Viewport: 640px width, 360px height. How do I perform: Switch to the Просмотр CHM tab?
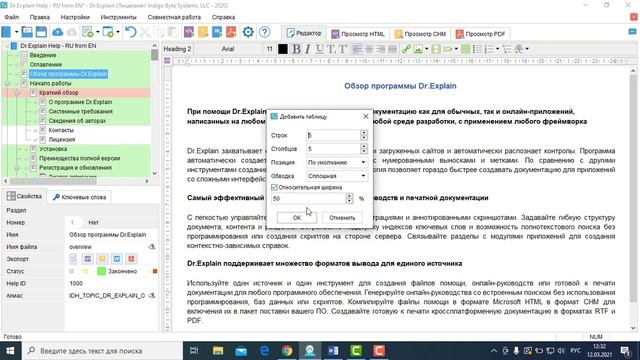420,34
